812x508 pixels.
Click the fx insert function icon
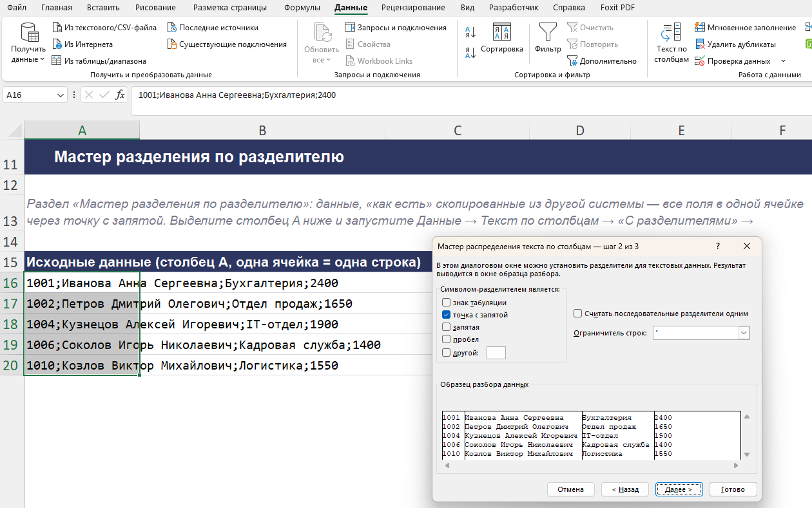[120, 95]
